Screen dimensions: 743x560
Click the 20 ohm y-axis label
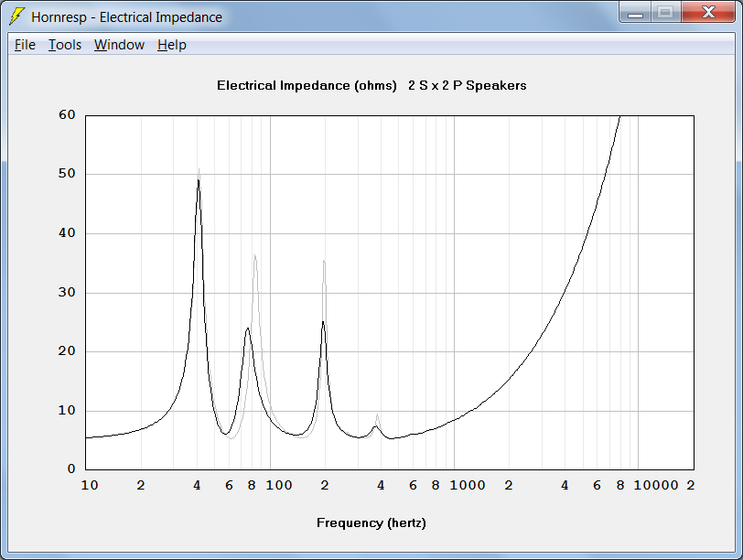[x=67, y=351]
